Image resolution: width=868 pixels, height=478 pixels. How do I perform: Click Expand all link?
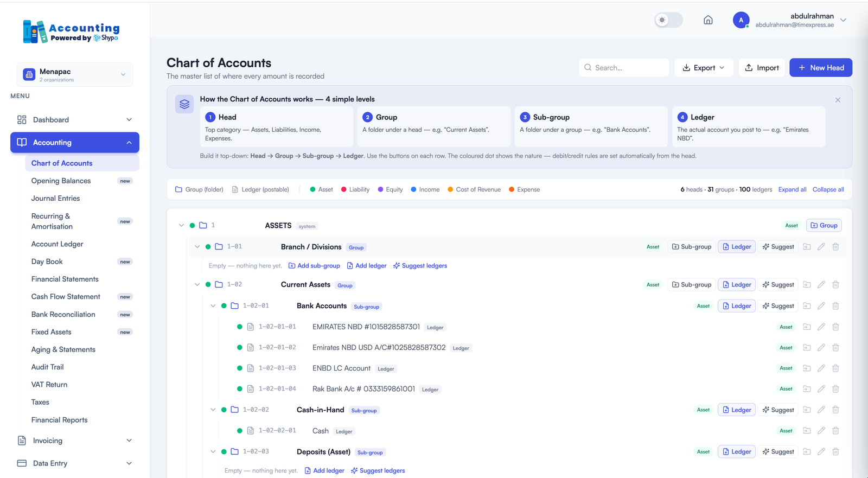pos(792,189)
